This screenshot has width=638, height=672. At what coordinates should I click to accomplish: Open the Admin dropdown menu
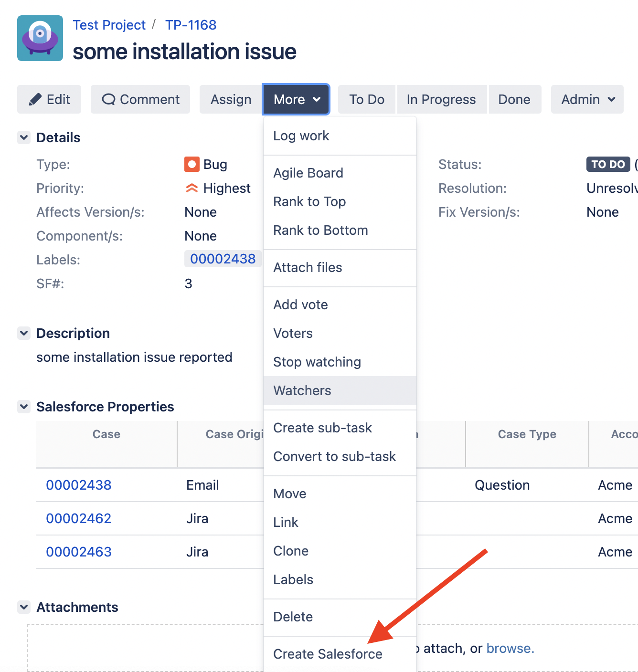[587, 99]
